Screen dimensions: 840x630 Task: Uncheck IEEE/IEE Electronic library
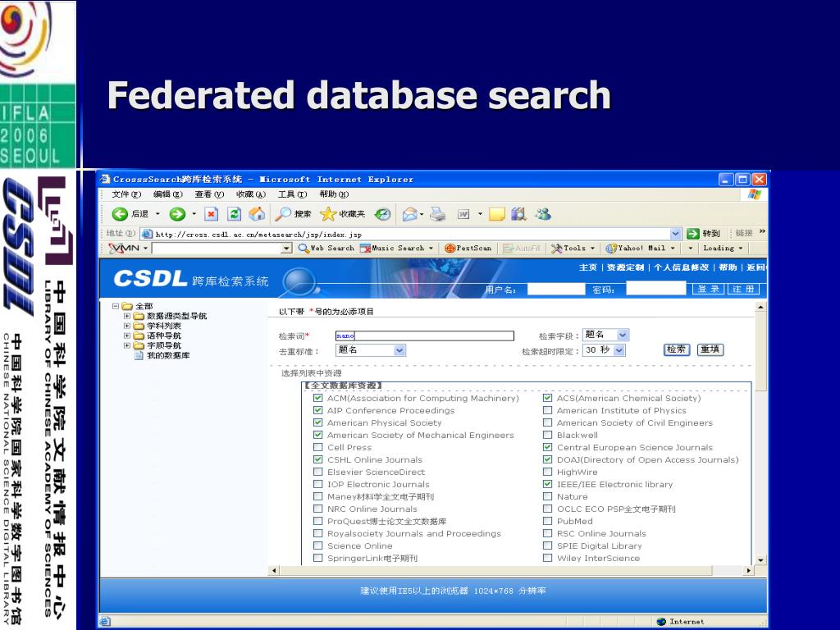point(547,484)
